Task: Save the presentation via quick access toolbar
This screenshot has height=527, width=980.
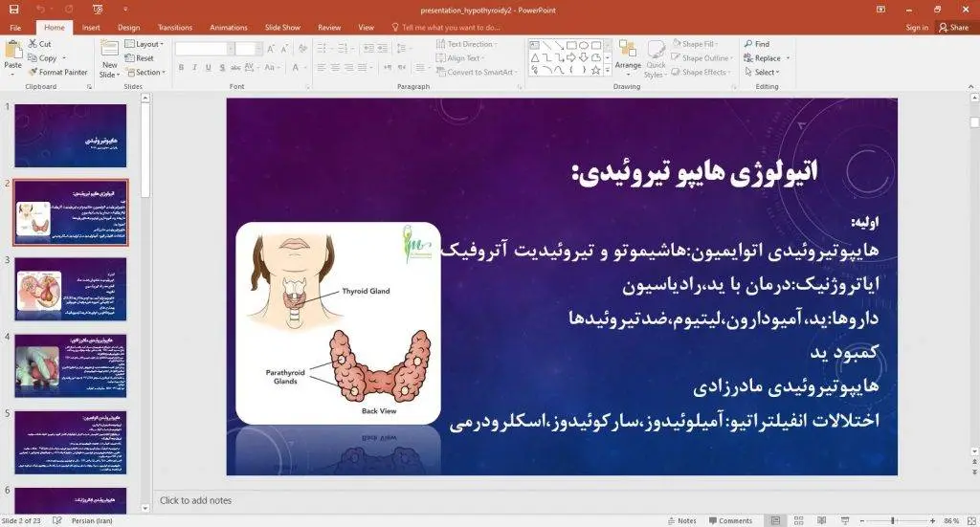Action: click(x=13, y=10)
